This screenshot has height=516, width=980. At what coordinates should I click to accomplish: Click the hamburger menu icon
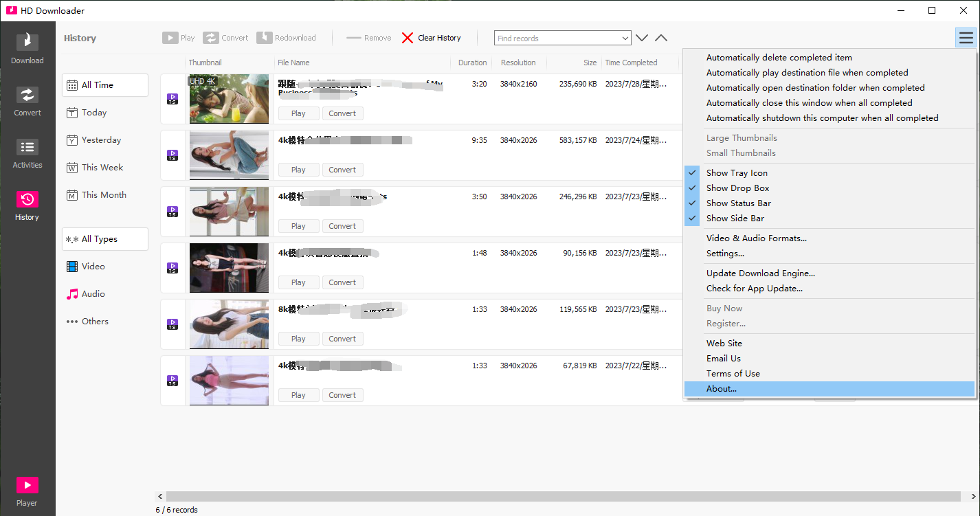tap(966, 38)
